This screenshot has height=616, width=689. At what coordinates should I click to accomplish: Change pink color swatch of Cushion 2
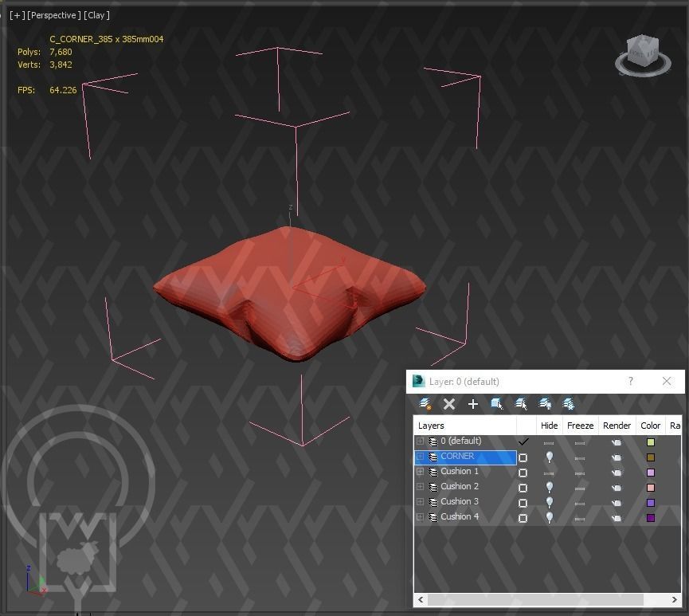click(651, 488)
